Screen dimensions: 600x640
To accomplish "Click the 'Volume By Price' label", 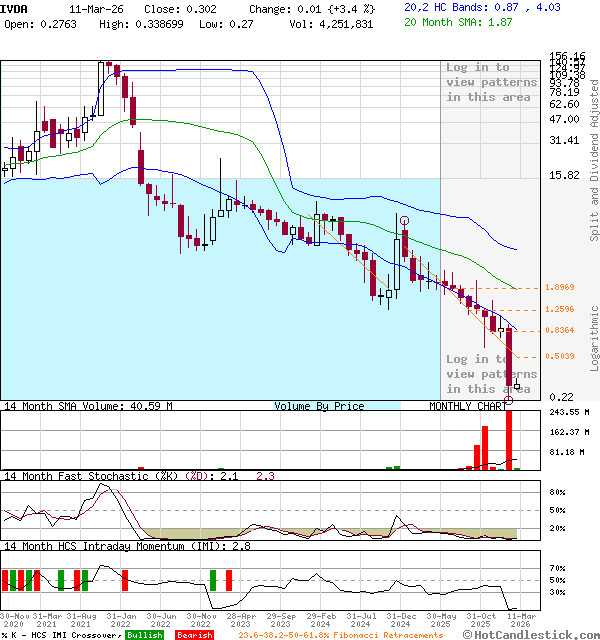I will click(x=319, y=406).
